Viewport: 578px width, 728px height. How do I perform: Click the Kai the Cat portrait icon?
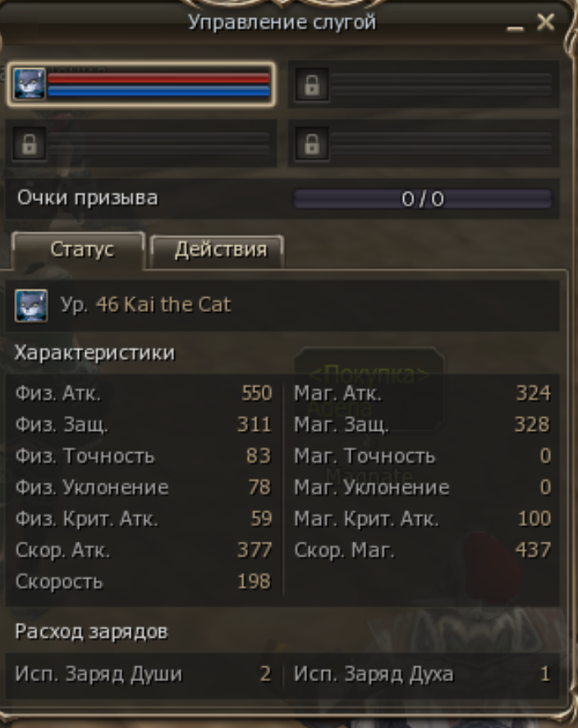31,305
